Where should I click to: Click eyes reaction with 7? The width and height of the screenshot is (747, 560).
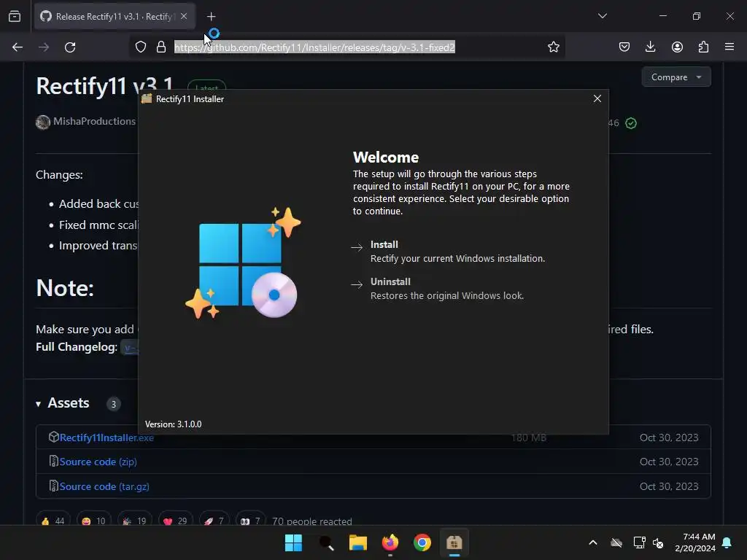point(250,521)
